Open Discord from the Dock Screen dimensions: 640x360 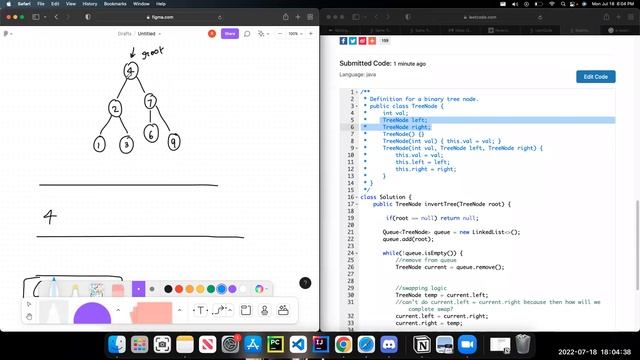click(x=389, y=344)
